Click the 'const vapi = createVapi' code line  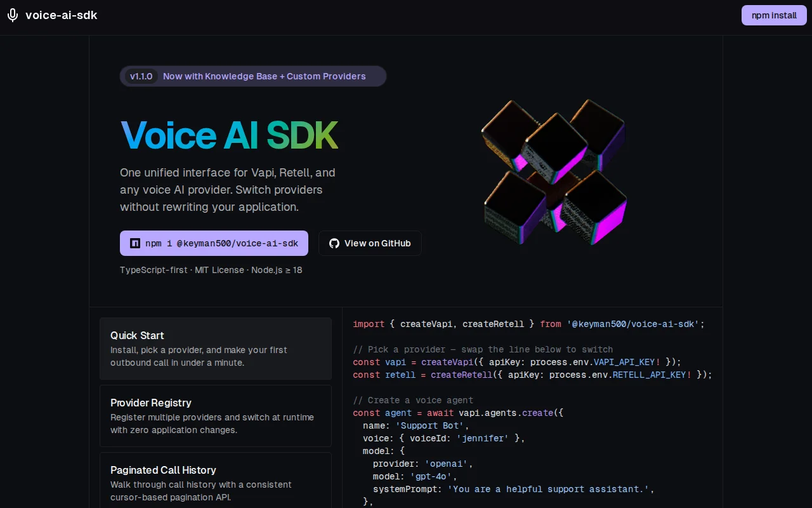pos(517,362)
